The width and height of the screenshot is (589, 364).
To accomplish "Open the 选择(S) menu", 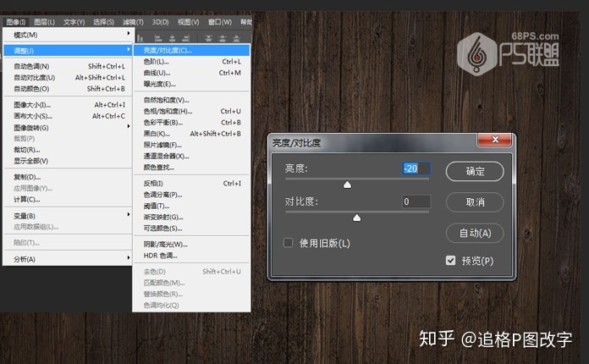I will click(104, 22).
